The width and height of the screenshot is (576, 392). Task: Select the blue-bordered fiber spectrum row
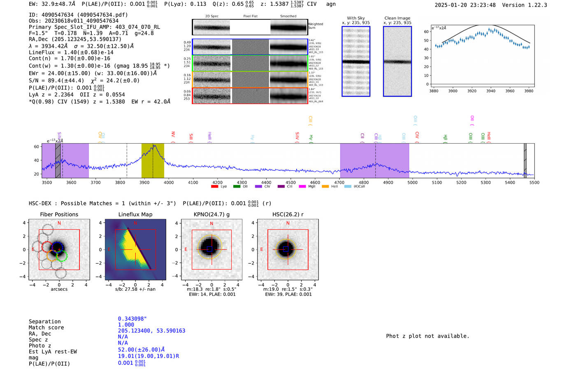[x=250, y=47]
